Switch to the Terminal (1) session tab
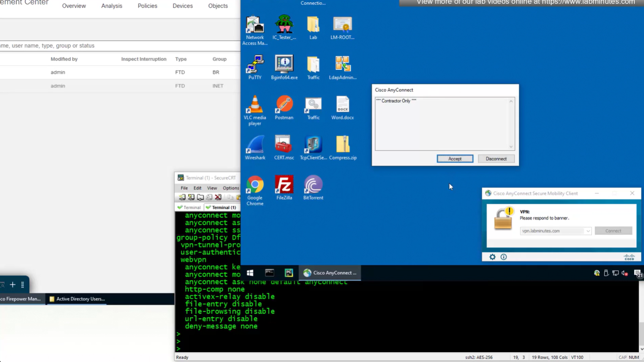 (223, 207)
